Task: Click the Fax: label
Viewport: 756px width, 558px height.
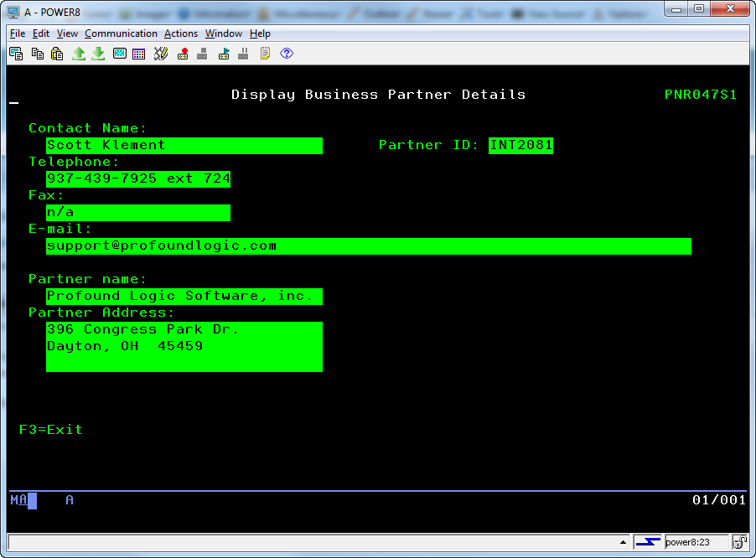Action: click(x=46, y=195)
